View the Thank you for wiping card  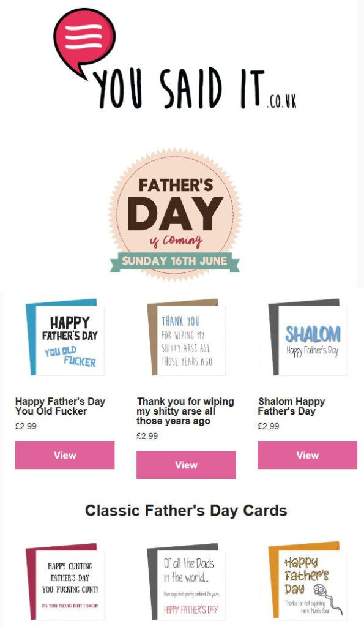click(x=186, y=465)
